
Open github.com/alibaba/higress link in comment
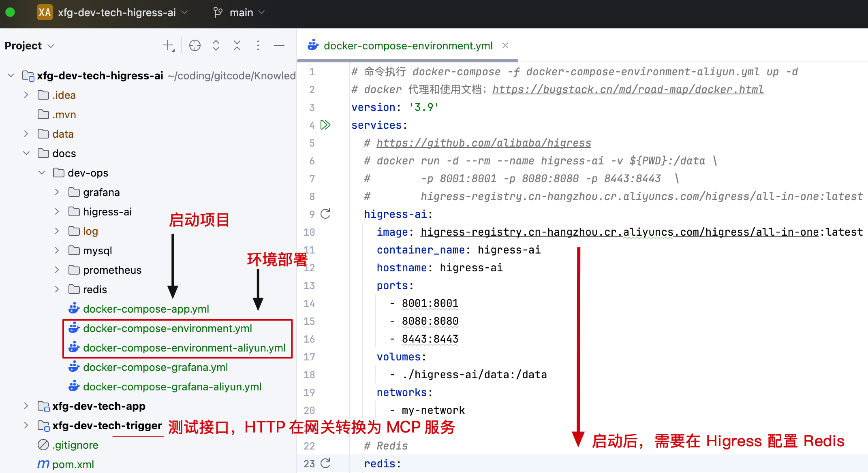click(483, 143)
